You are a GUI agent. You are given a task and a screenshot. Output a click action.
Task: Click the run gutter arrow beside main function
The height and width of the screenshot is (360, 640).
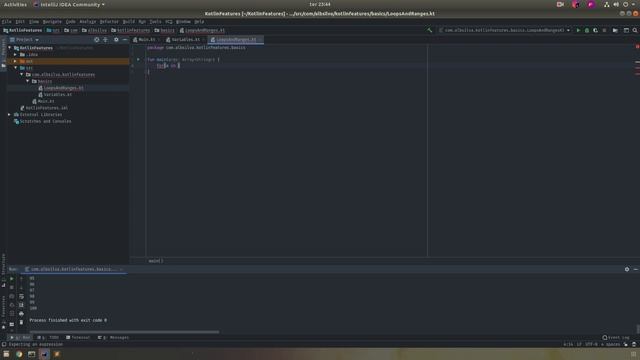(x=138, y=59)
